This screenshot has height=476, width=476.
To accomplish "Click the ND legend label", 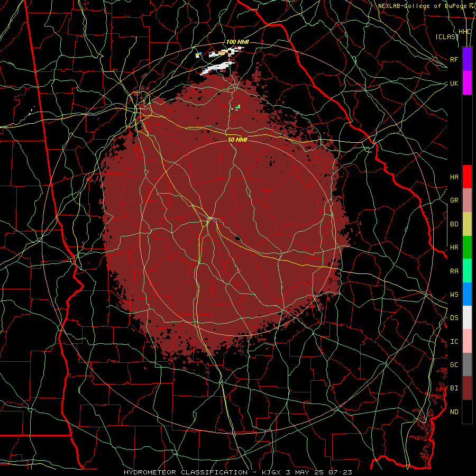I will click(454, 412).
